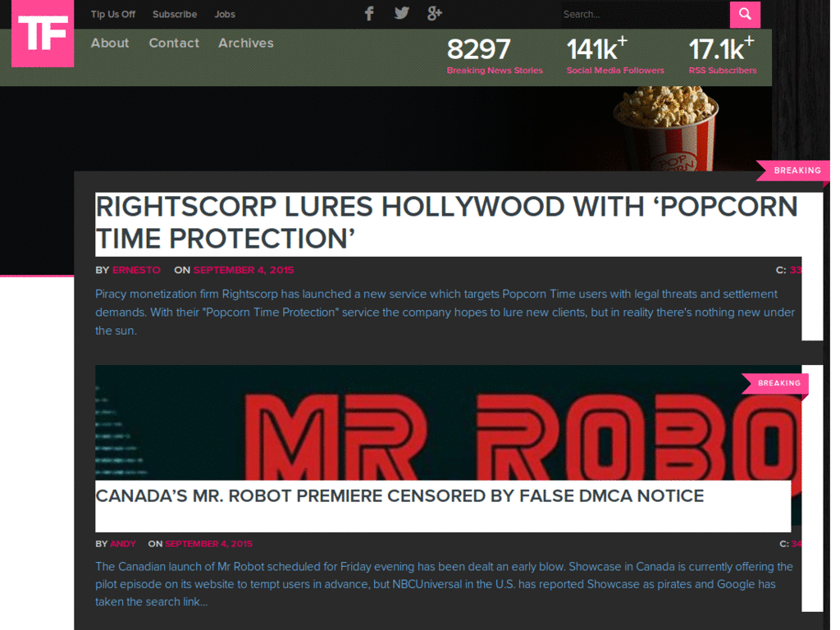Screen dimensions: 840x630
Task: Open the Tip Us Off link
Action: (113, 15)
